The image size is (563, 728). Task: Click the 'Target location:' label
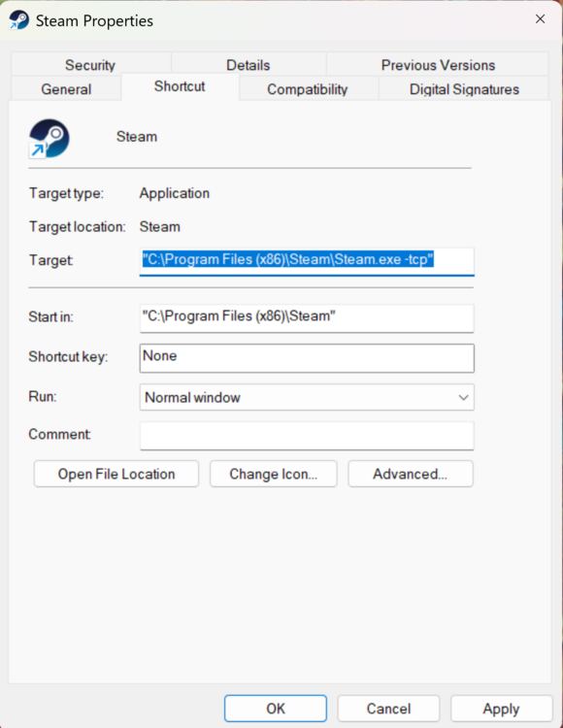pyautogui.click(x=78, y=226)
